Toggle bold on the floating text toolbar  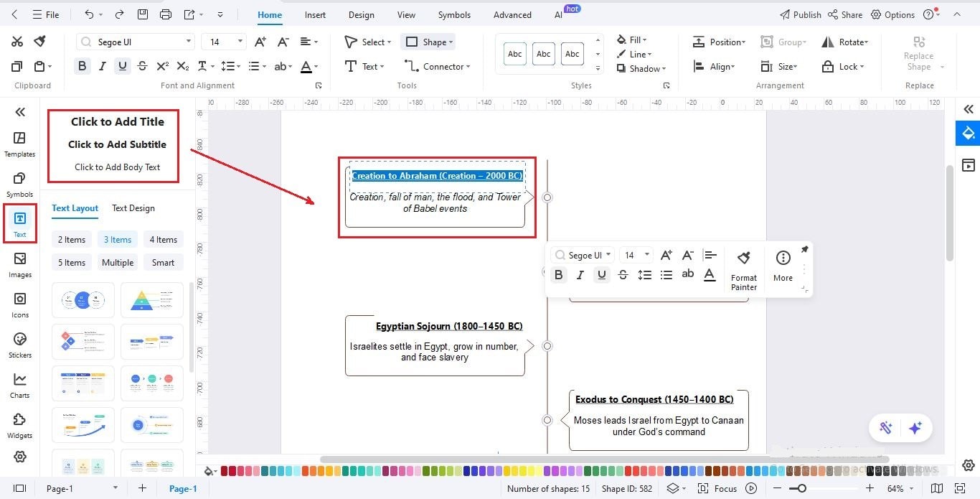(x=559, y=274)
